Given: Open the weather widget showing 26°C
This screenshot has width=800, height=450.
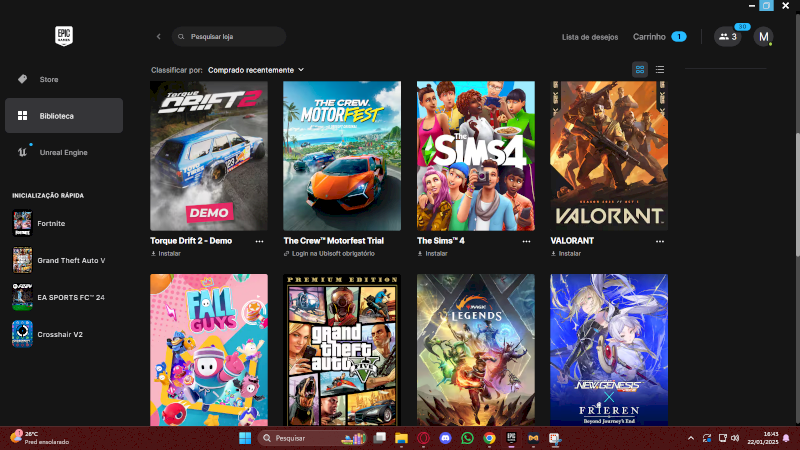Looking at the screenshot, I should pyautogui.click(x=40, y=438).
